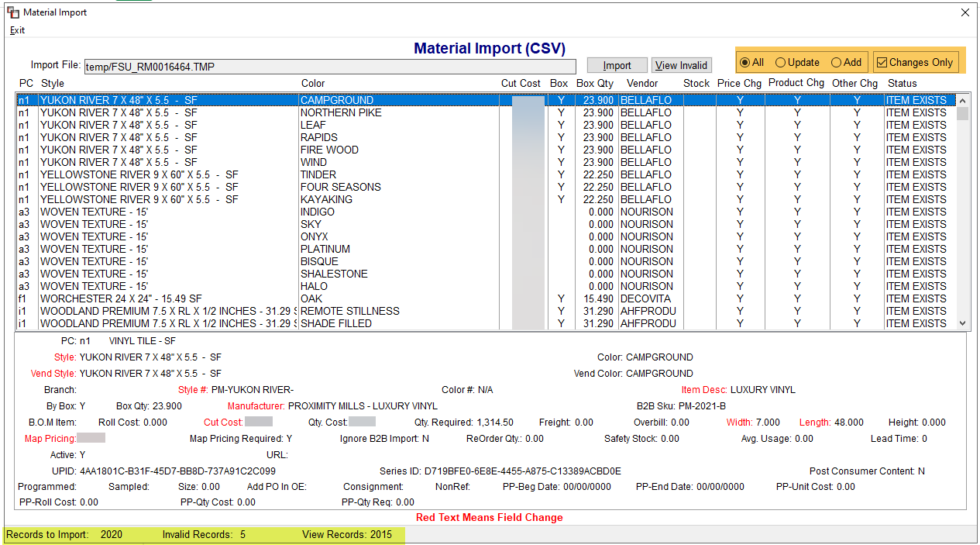The image size is (980, 545).
Task: Click the Cut Cost column header
Action: (521, 83)
